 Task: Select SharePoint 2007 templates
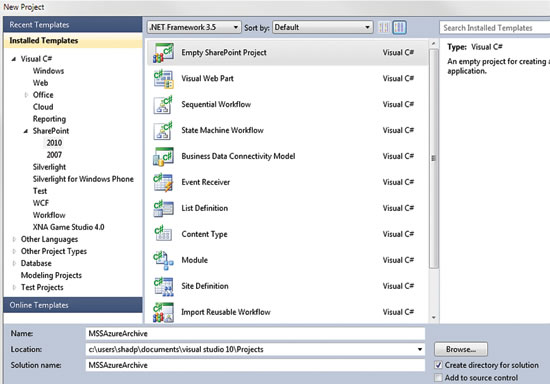tap(54, 155)
